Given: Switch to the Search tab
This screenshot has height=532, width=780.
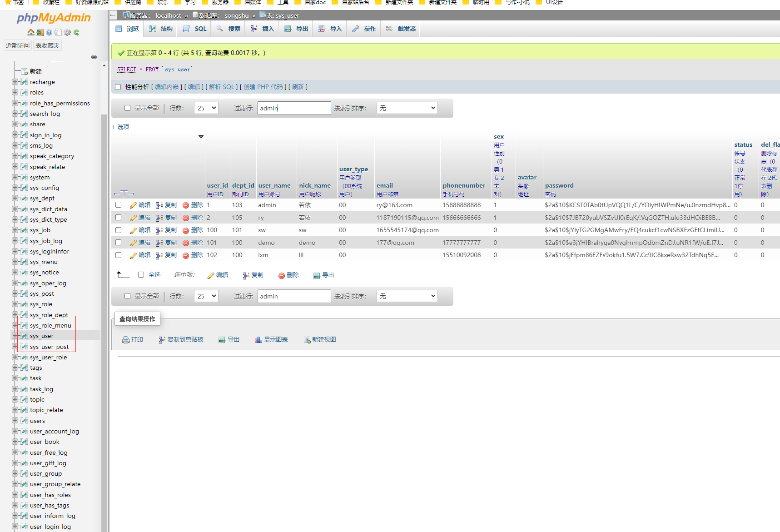Looking at the screenshot, I should point(229,29).
